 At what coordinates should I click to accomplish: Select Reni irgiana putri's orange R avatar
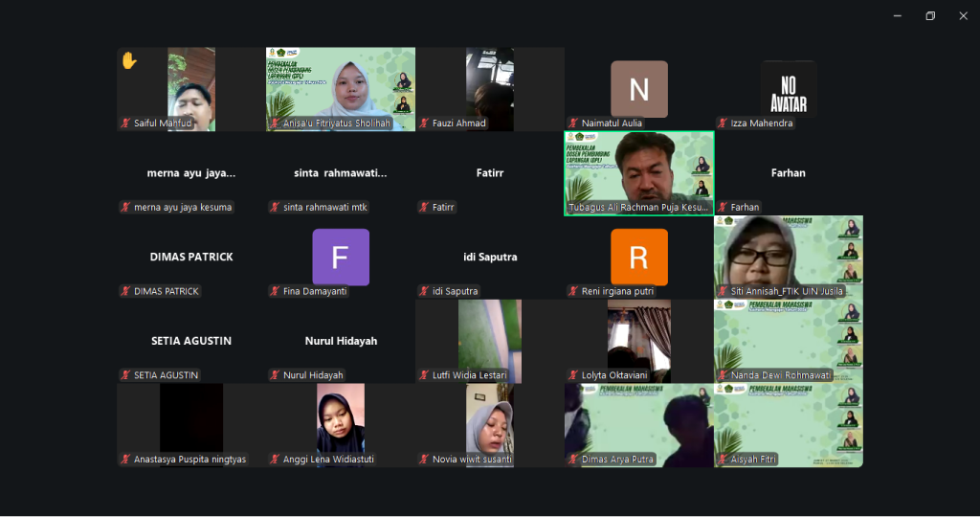[638, 258]
